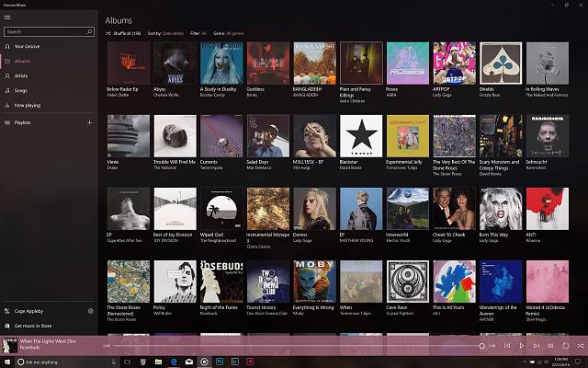Click the Play button
Viewport: 588px width, 368px height.
coord(522,346)
